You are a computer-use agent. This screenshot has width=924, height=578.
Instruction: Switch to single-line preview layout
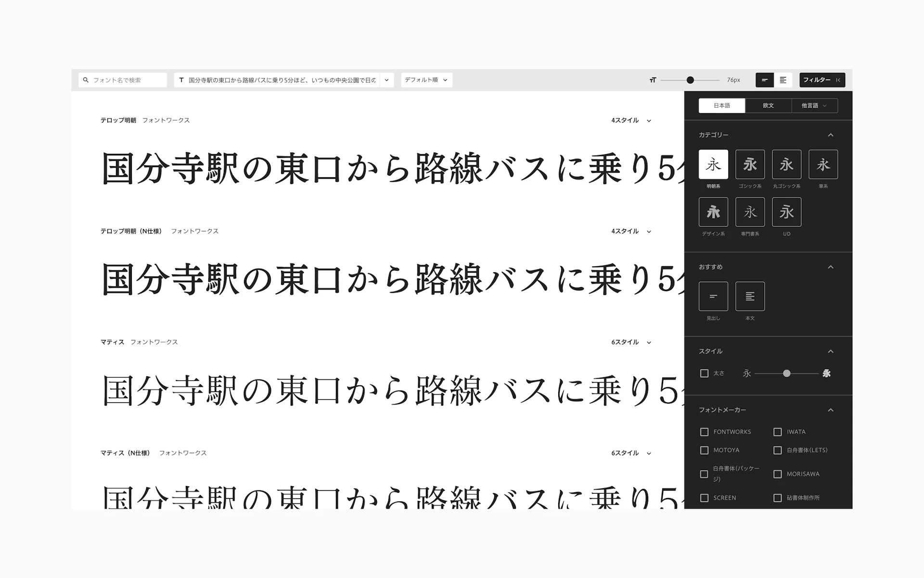click(765, 80)
